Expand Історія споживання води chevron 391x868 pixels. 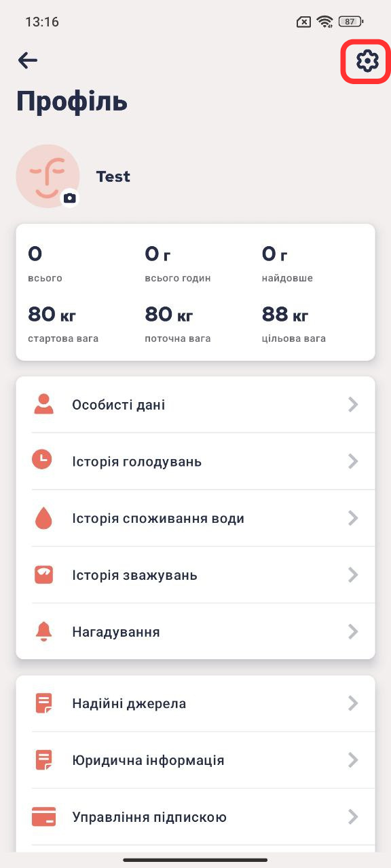tap(353, 518)
